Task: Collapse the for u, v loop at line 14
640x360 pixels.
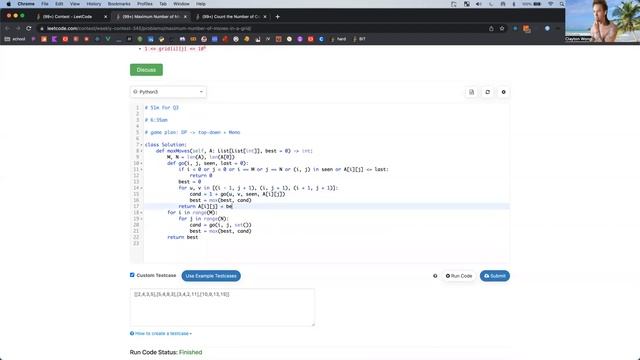Action: (142, 188)
